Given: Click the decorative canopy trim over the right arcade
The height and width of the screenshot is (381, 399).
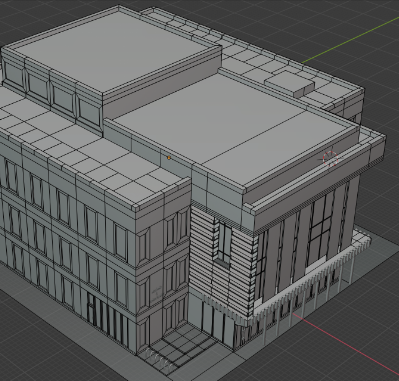Looking at the screenshot, I should tap(307, 280).
